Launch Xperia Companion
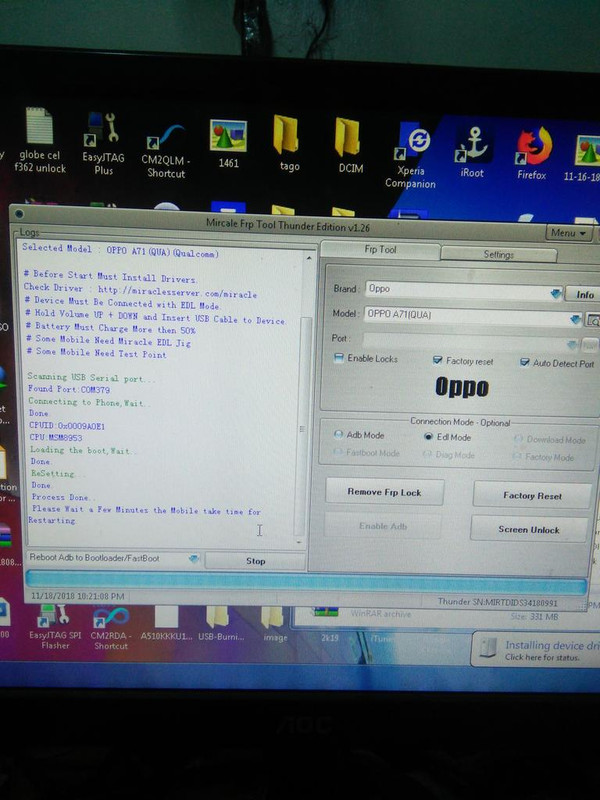This screenshot has height=800, width=600. point(410,156)
